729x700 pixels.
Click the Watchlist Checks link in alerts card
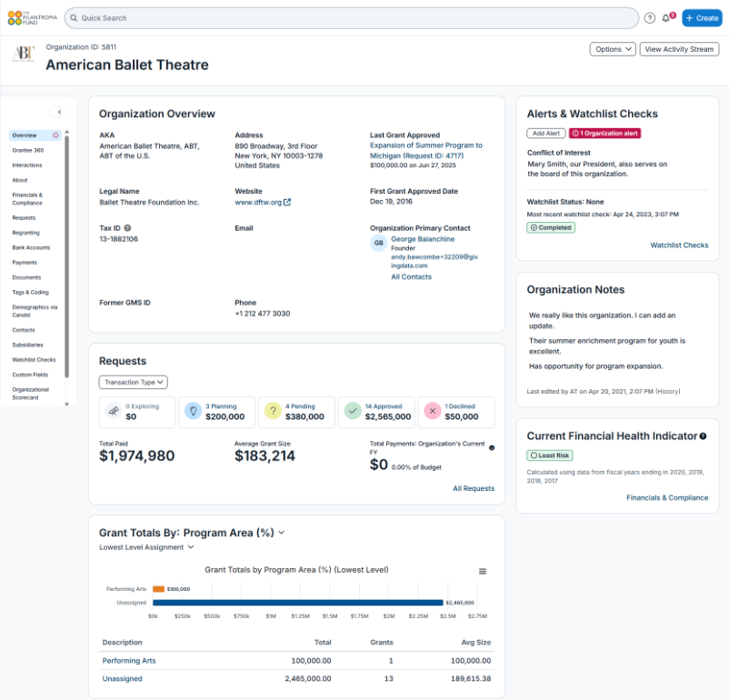679,245
